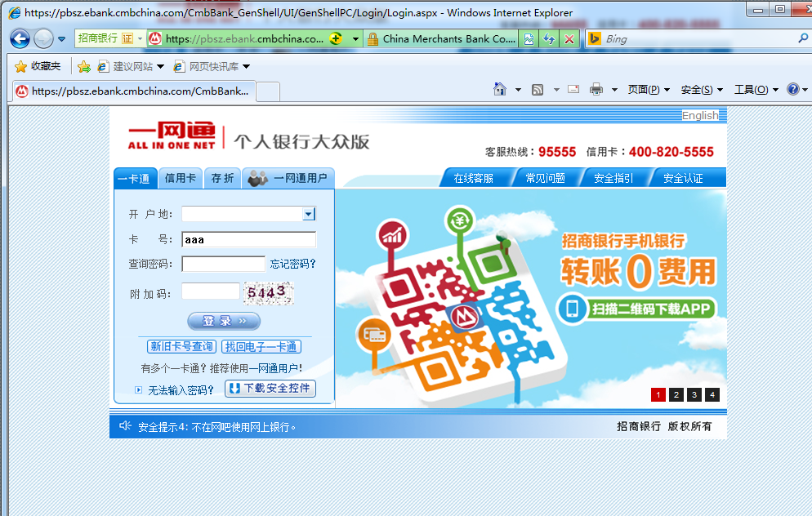Expand the Home button dropdown arrow
The width and height of the screenshot is (812, 516).
pos(518,90)
